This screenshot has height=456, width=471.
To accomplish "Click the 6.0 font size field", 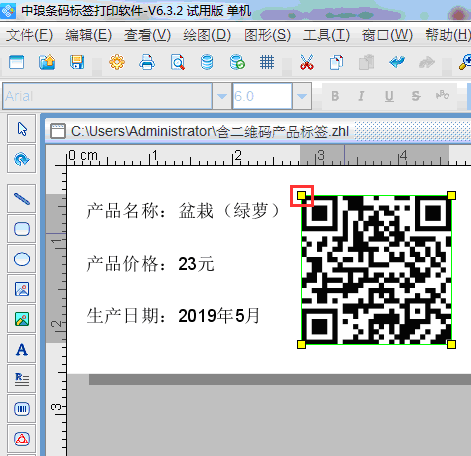I will click(x=262, y=96).
